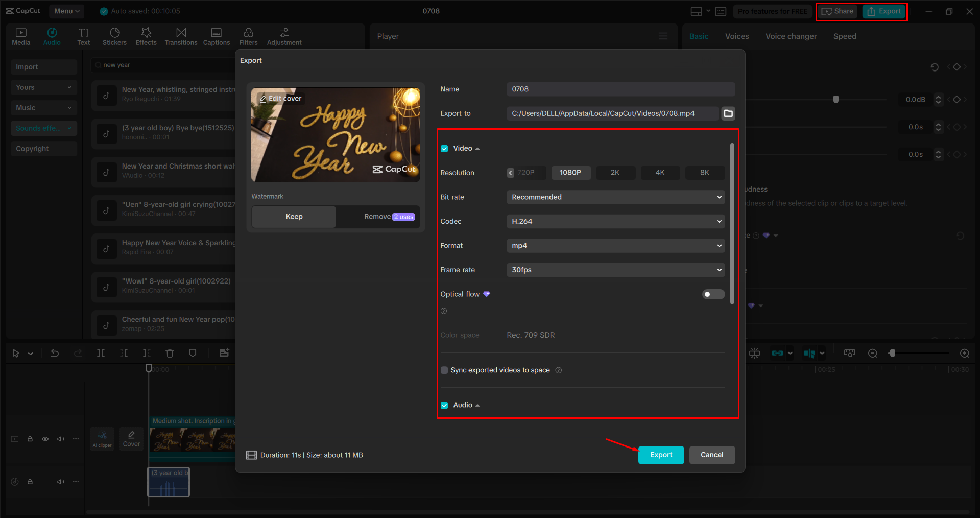Screen dimensions: 980x518
Task: Click the delete trash icon in timeline toolbar
Action: [x=170, y=353]
